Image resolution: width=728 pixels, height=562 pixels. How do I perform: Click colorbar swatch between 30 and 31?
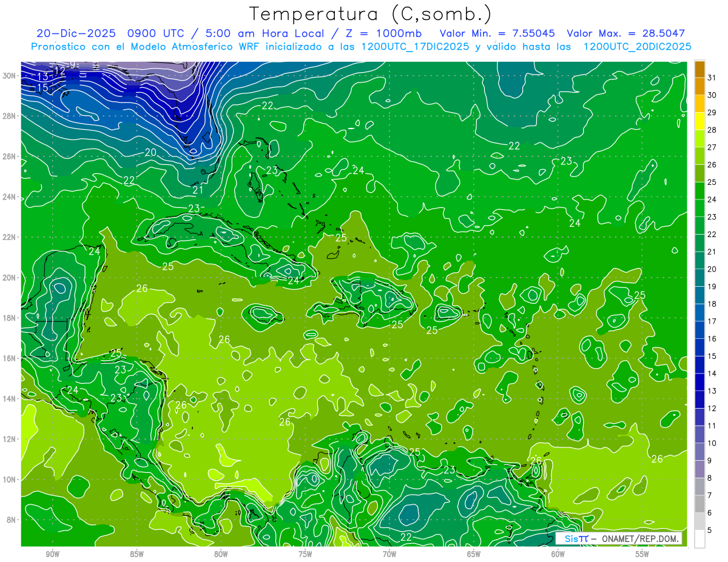[x=699, y=87]
